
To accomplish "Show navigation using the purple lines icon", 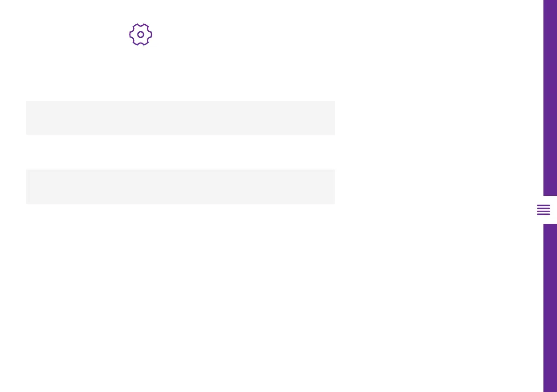I will click(x=543, y=210).
